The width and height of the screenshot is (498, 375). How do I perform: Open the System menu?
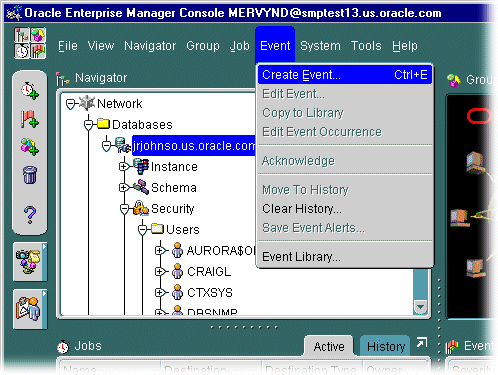(320, 46)
